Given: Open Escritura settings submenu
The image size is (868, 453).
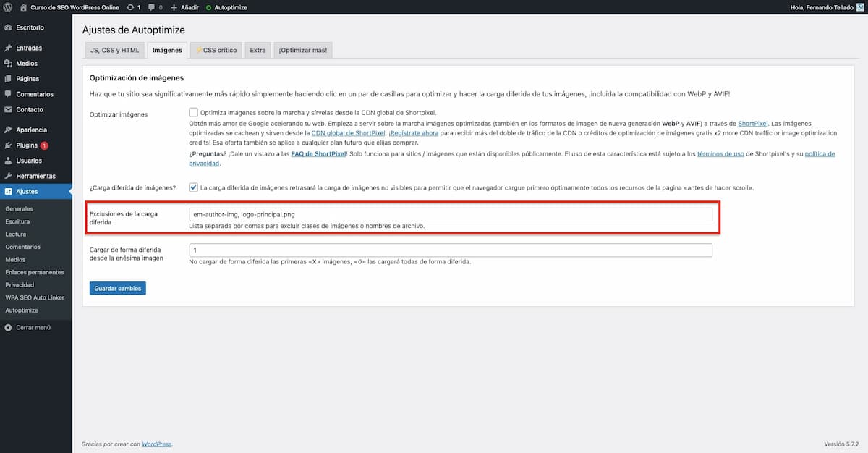Looking at the screenshot, I should click(x=17, y=221).
